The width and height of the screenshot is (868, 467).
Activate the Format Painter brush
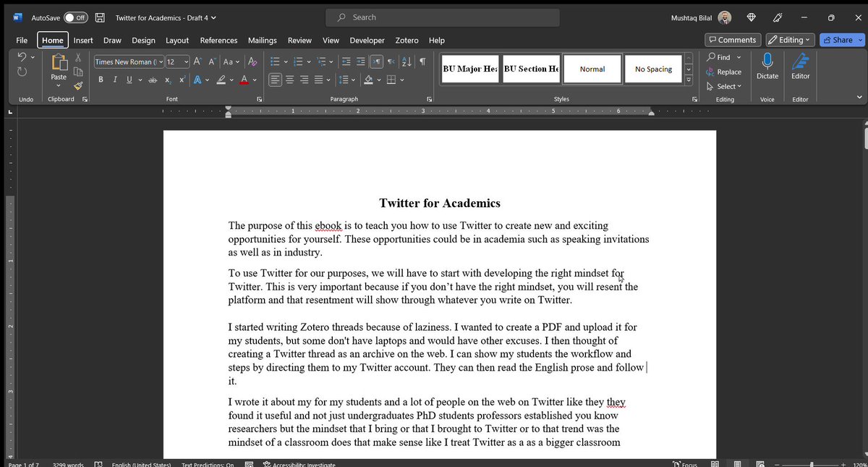[x=78, y=85]
